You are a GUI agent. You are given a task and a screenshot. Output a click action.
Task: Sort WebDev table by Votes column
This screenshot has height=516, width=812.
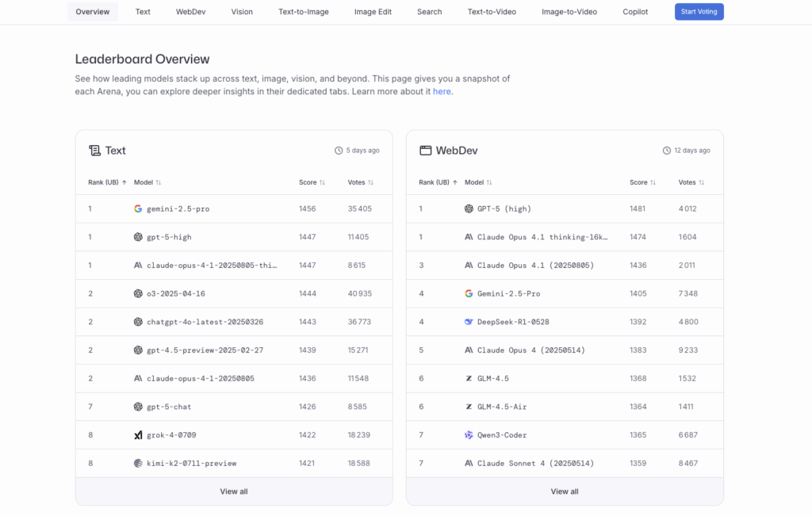[x=691, y=182]
